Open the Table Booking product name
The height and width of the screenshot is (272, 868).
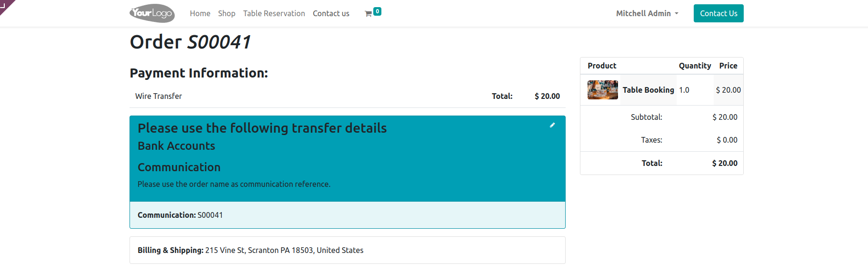(648, 90)
